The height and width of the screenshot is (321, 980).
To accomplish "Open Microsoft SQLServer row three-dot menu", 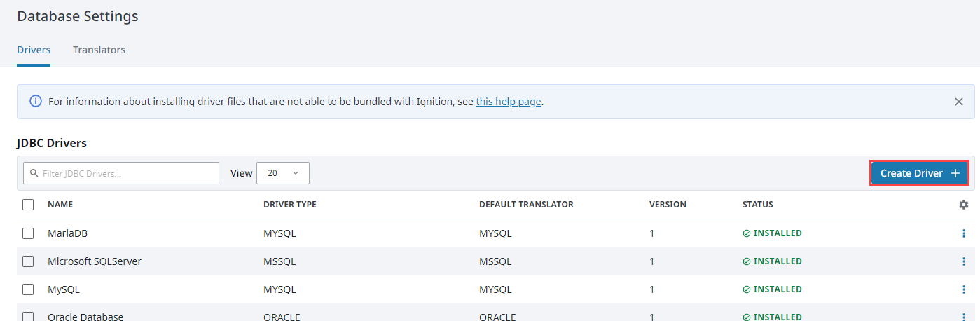I will [964, 261].
